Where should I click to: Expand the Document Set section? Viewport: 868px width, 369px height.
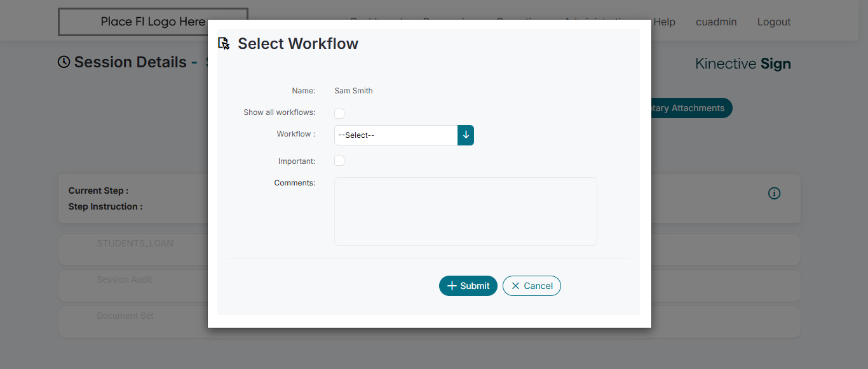tap(125, 316)
